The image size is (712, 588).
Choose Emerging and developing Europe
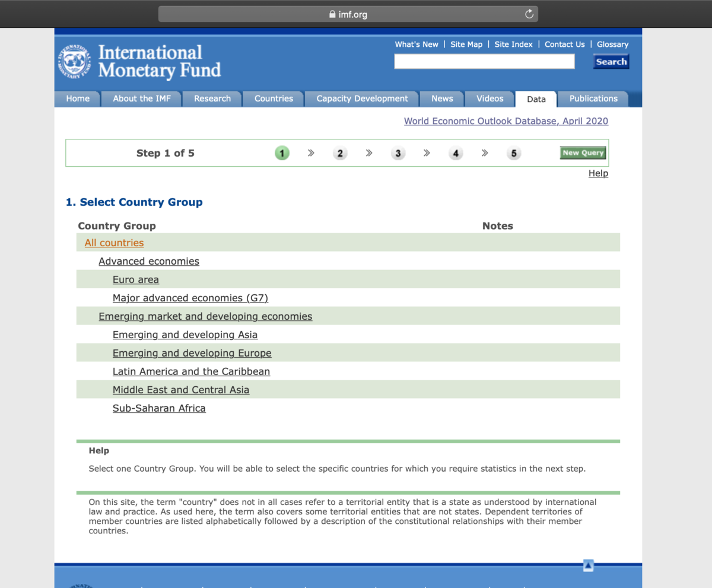coord(192,353)
